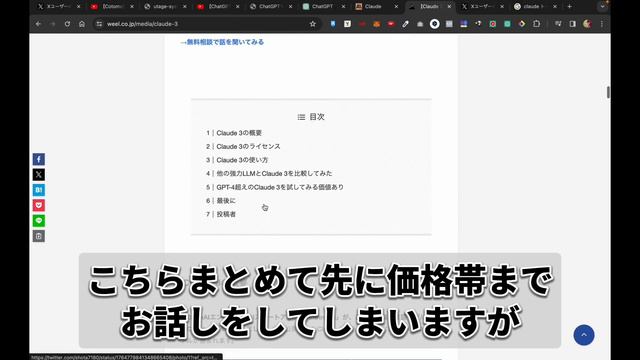Jump back to top with the blue round button

point(584,335)
